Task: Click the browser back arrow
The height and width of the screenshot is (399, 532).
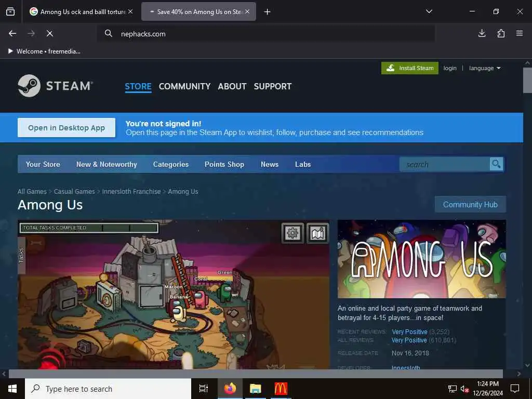Action: coord(12,33)
